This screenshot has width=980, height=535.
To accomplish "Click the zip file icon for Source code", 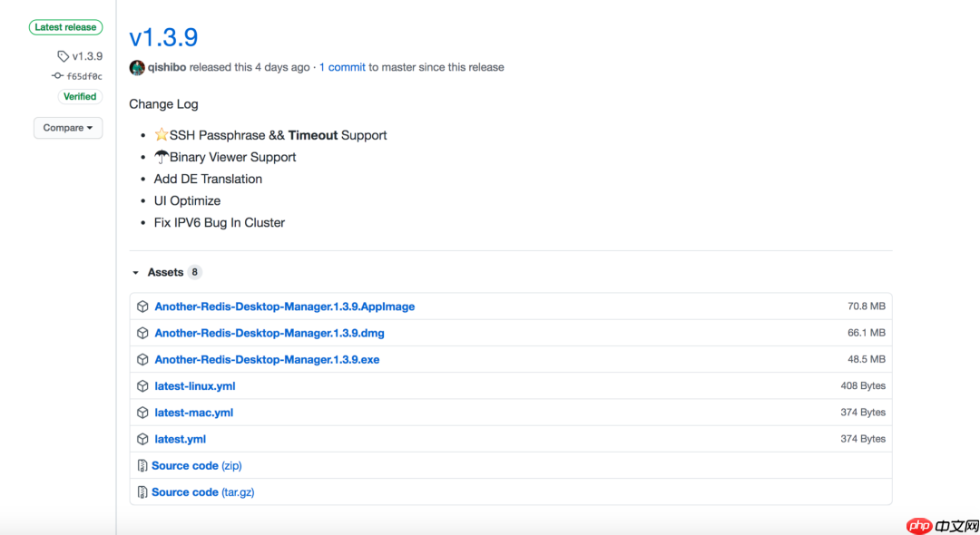I will pos(142,466).
